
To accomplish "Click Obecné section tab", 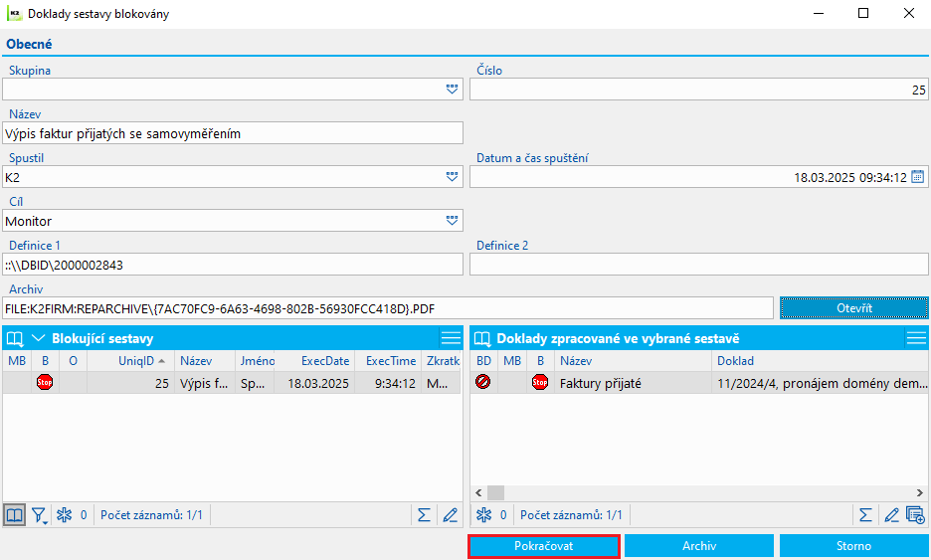I will click(29, 44).
